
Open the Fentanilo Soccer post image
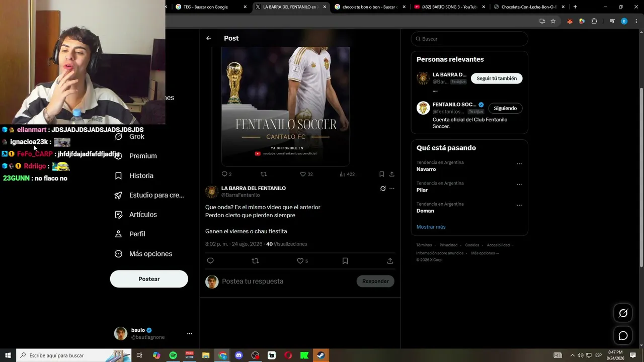pyautogui.click(x=285, y=106)
